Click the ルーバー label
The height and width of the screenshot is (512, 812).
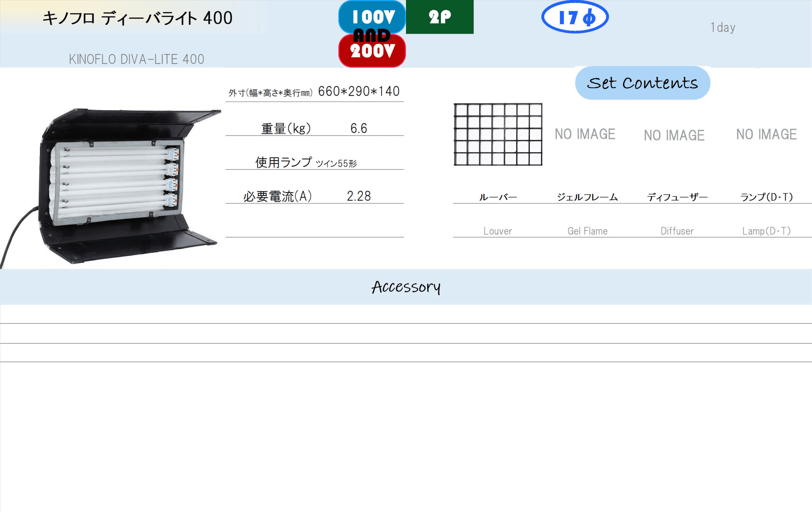tap(498, 197)
